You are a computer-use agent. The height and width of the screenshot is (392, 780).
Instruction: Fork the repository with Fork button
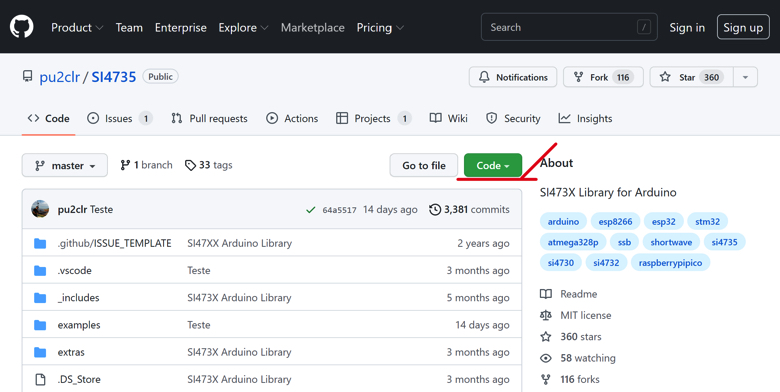pyautogui.click(x=603, y=77)
